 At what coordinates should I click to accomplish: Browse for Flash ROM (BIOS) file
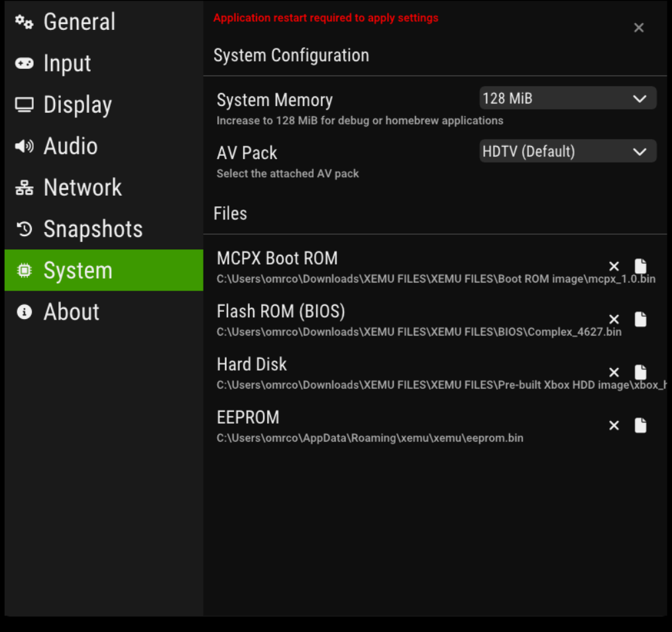pos(640,320)
